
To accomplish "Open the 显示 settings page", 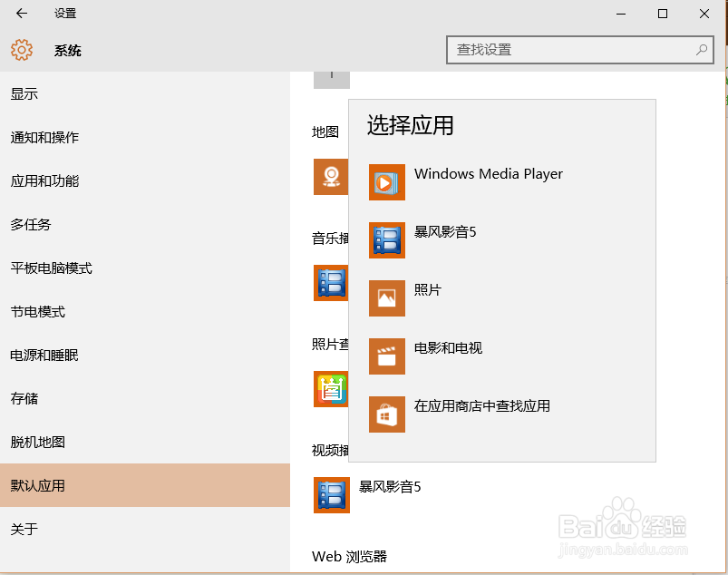I will coord(145,94).
